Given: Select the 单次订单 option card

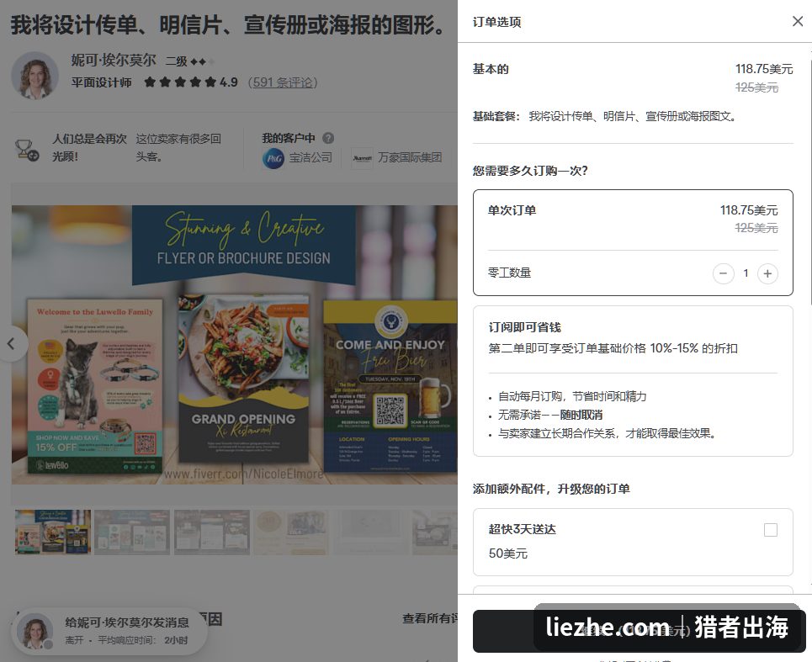Looking at the screenshot, I should pyautogui.click(x=633, y=243).
